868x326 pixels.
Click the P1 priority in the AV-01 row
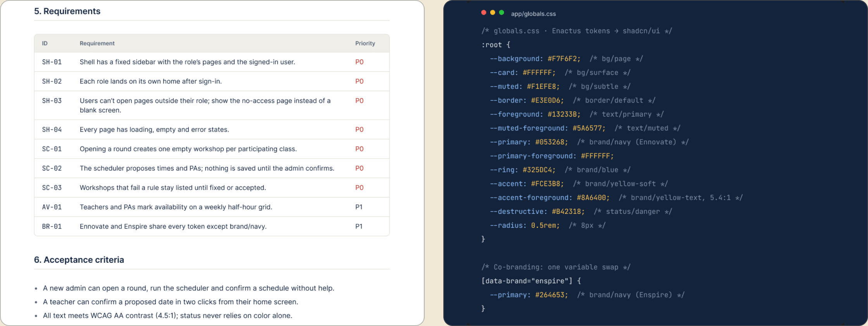tap(359, 207)
